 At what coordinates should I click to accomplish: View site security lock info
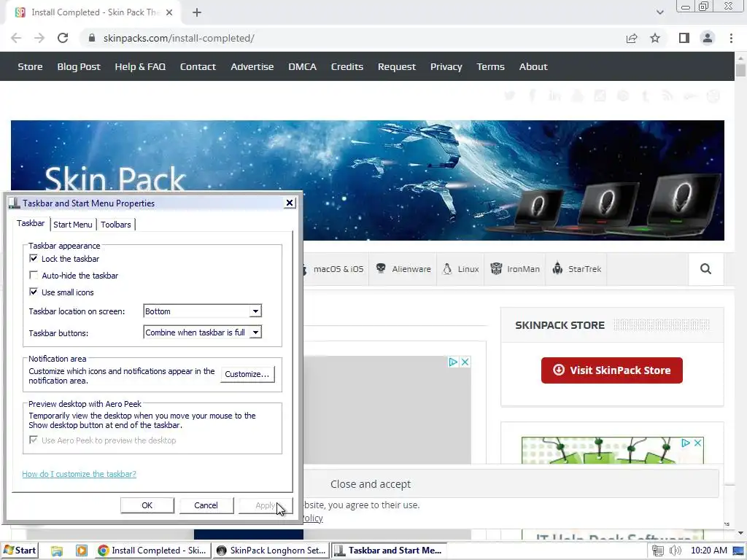(92, 38)
